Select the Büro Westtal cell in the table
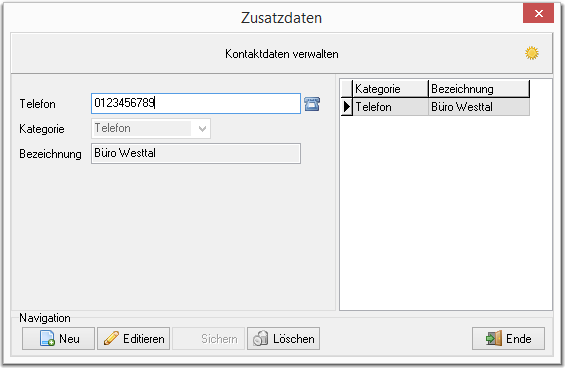 click(479, 107)
